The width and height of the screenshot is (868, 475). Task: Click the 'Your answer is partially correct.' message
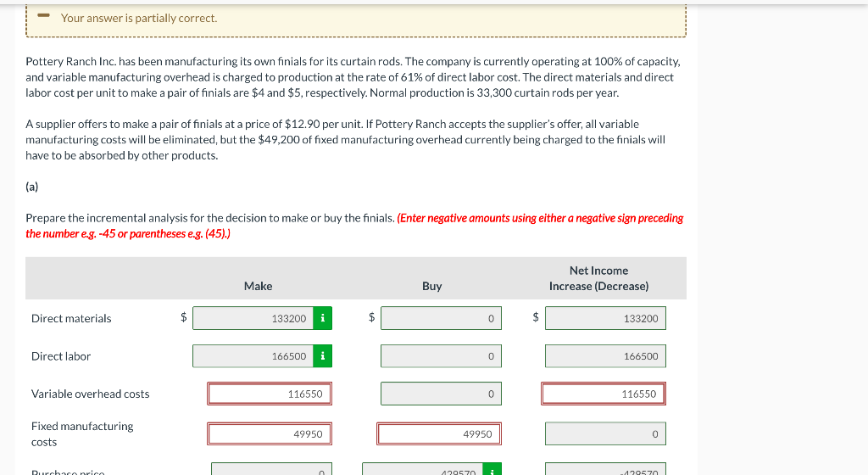[x=139, y=19]
